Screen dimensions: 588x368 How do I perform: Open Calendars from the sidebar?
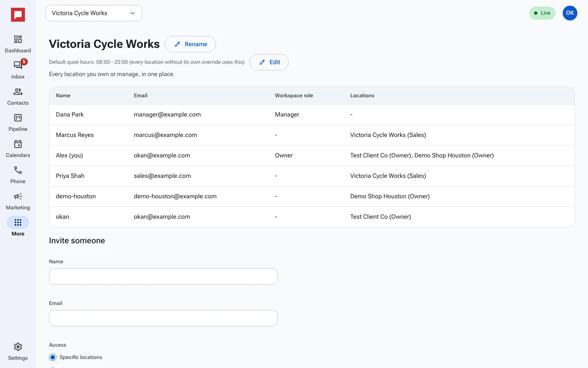18,148
